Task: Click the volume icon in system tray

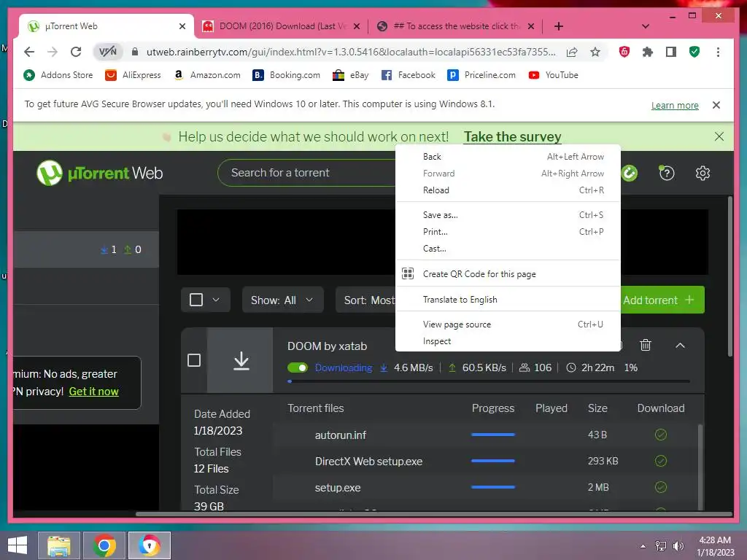Action: point(678,545)
